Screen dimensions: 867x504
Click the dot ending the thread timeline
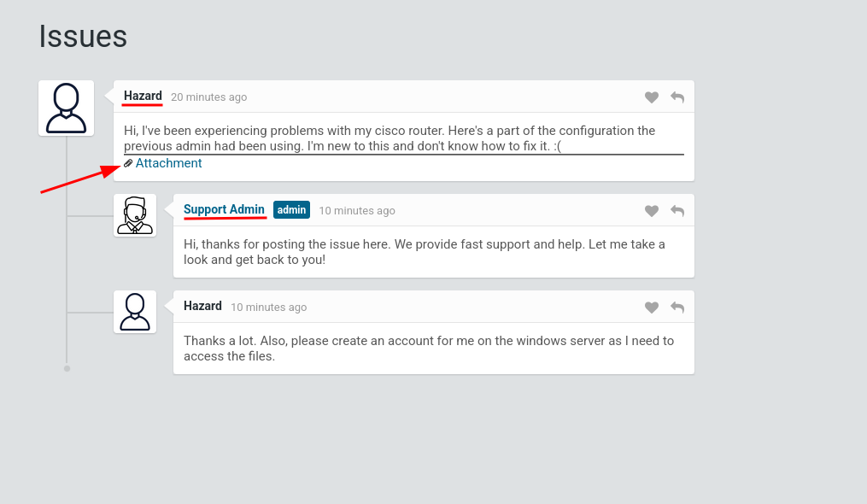click(x=67, y=369)
